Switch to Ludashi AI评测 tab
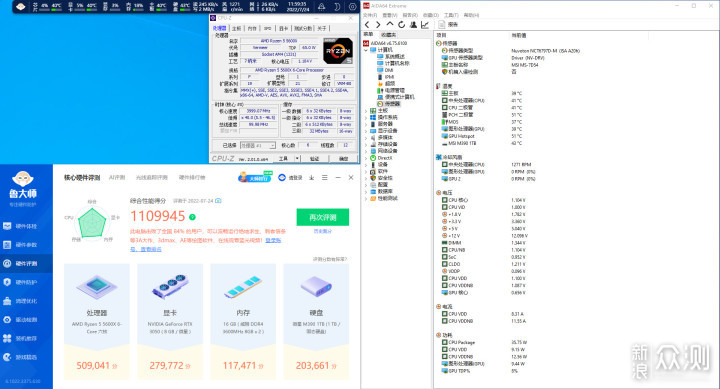The image size is (720, 389). tap(117, 177)
